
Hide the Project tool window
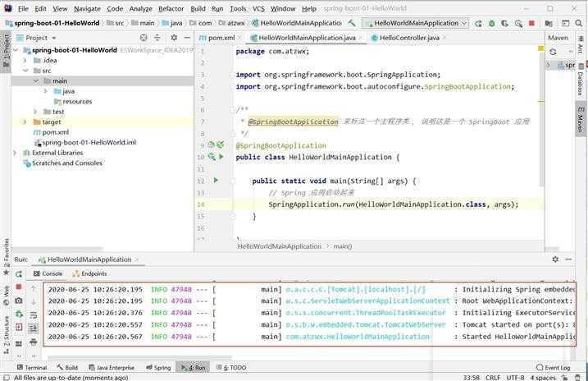point(187,38)
